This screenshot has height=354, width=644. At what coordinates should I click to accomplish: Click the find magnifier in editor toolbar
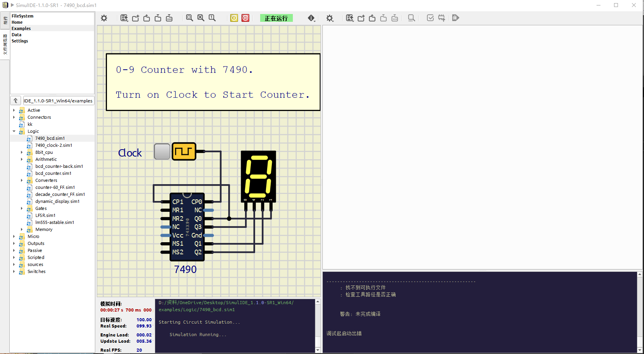[x=411, y=18]
